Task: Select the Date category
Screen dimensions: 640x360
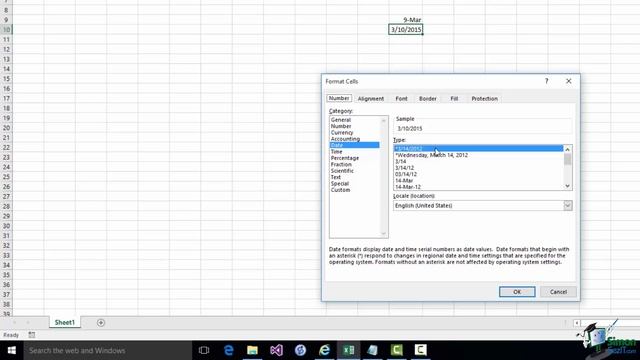Action: point(354,145)
